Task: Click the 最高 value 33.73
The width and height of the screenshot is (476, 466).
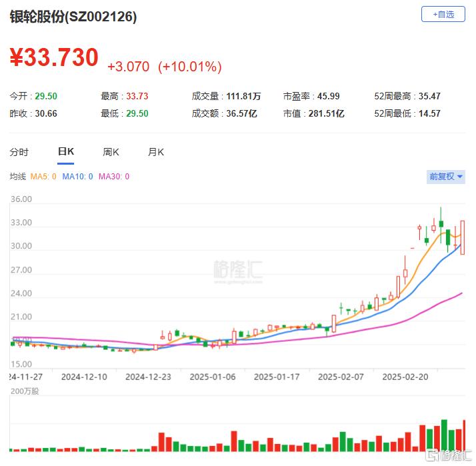Action: click(x=137, y=96)
